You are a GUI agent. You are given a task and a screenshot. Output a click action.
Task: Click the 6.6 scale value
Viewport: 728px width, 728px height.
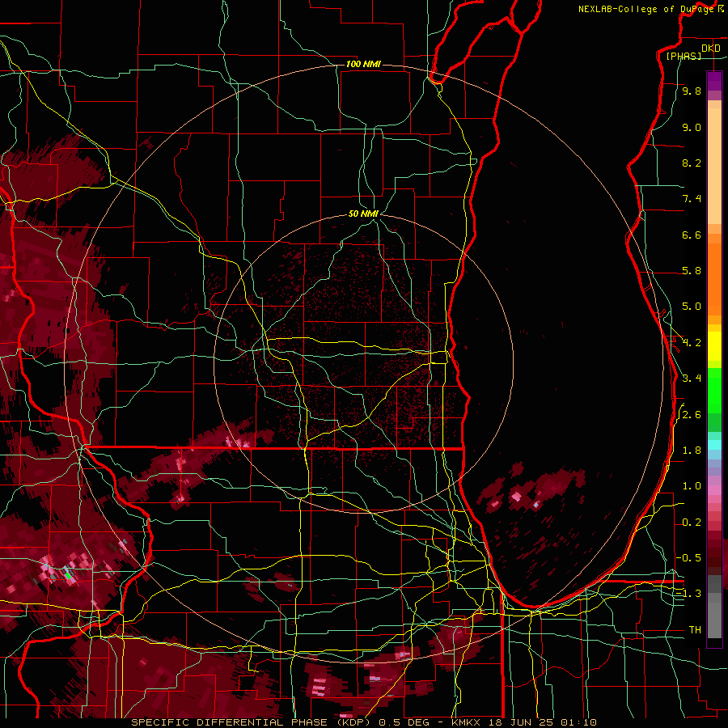(x=692, y=235)
